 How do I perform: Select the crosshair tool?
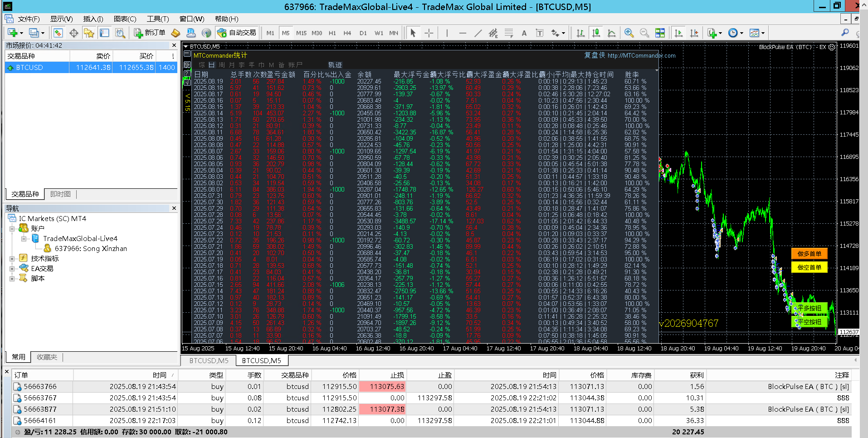point(429,33)
